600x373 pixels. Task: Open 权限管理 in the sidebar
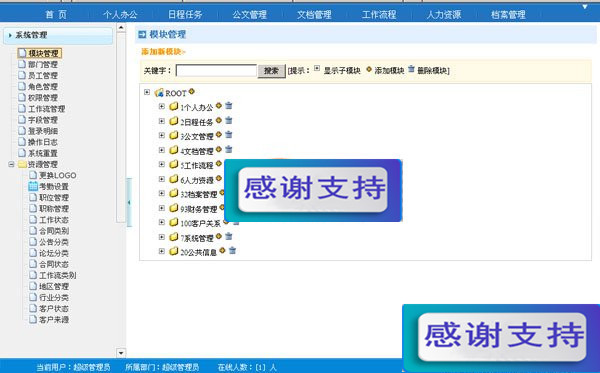pyautogui.click(x=43, y=98)
